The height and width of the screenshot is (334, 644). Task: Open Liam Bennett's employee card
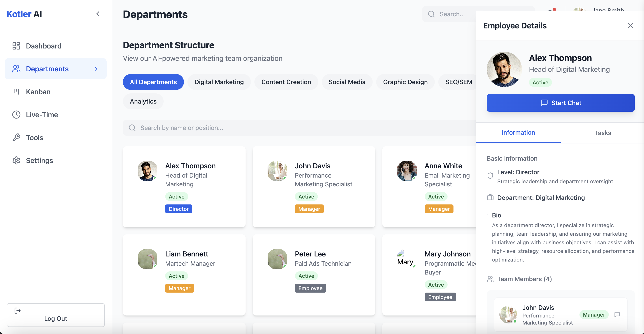coord(184,275)
